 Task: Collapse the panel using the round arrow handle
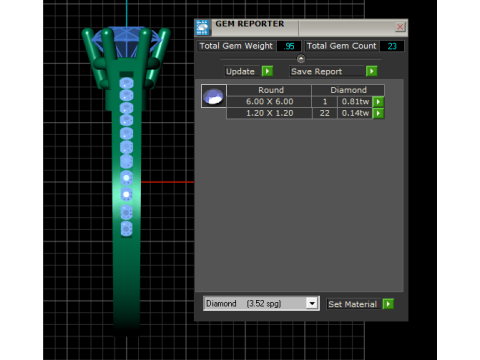pyautogui.click(x=301, y=59)
